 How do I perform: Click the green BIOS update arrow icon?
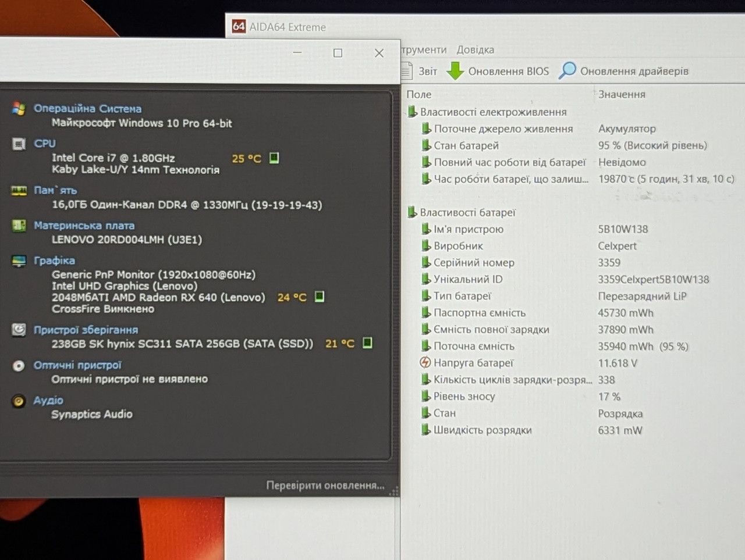(x=455, y=71)
